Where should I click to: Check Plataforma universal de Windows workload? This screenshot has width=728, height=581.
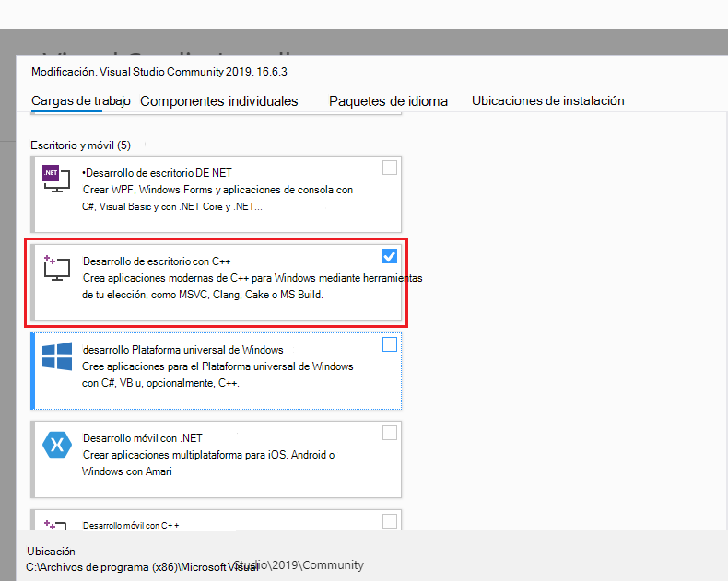click(390, 344)
